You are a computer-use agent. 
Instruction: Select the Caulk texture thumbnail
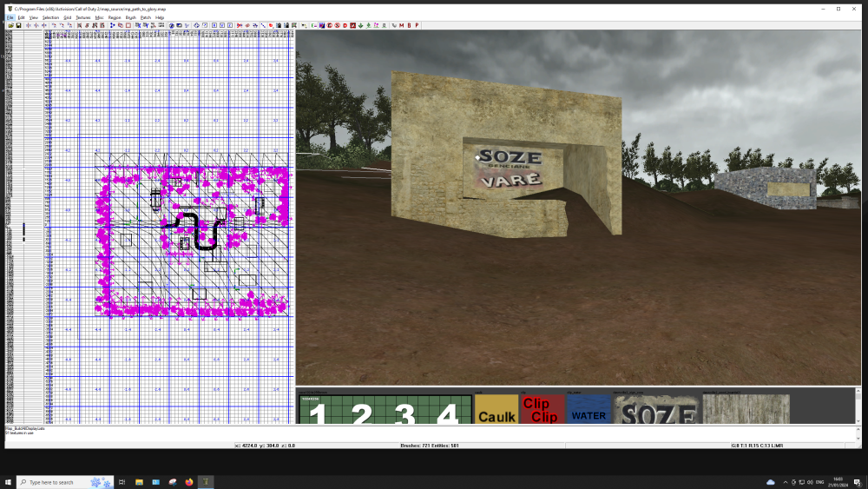[x=496, y=410]
